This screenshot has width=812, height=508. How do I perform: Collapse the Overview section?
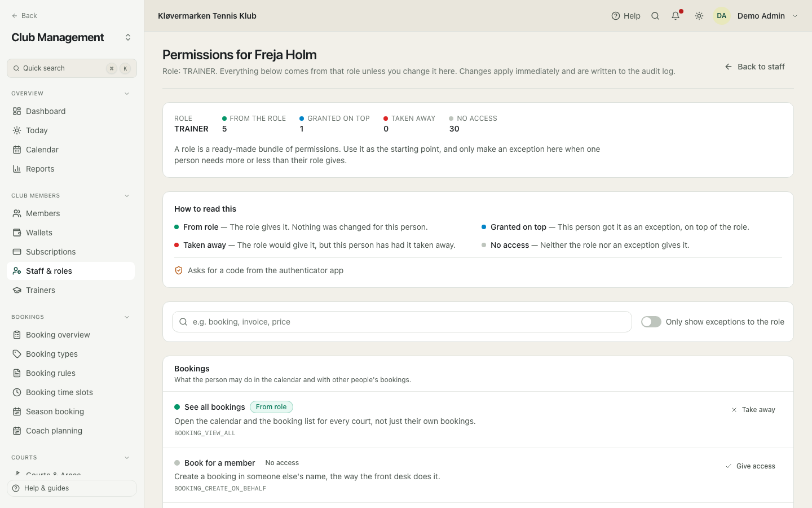[127, 94]
